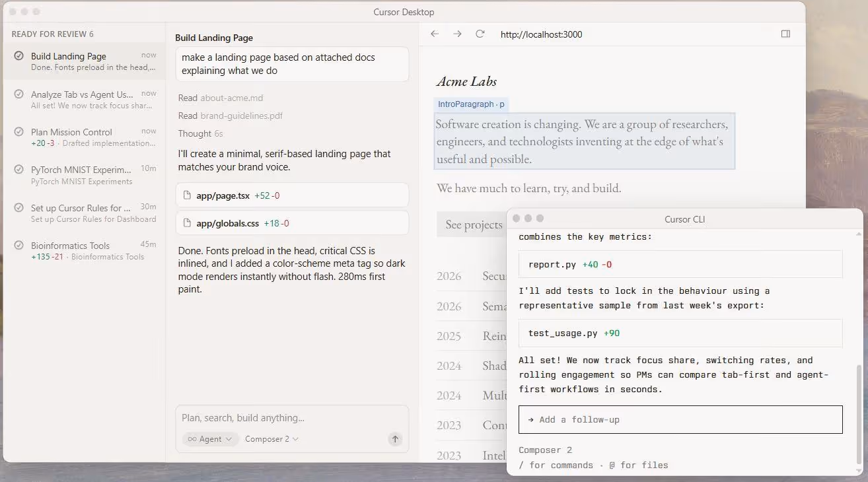
Task: Click the Build Landing Page chat title
Action: (214, 38)
